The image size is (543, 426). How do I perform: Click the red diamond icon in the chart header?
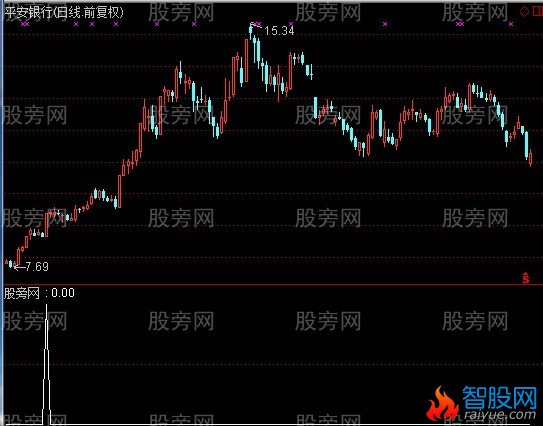coord(524,12)
